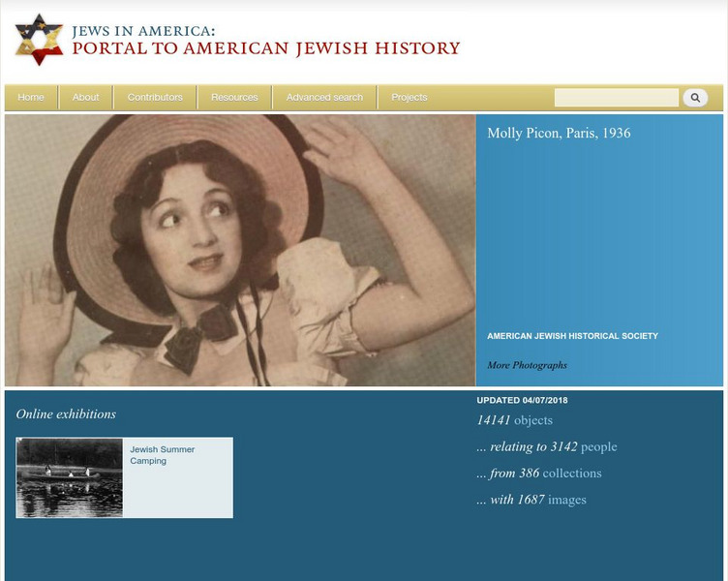
Task: Click the 1687 images statistic
Action: pyautogui.click(x=531, y=500)
